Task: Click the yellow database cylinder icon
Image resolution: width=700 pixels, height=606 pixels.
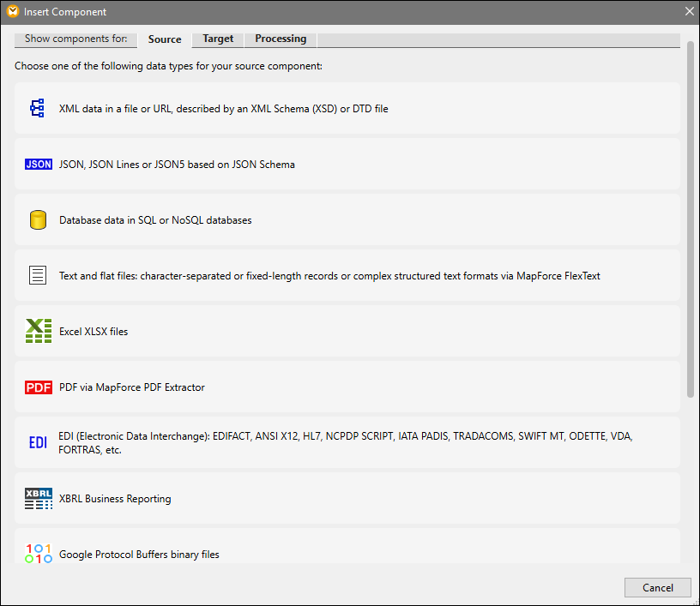Action: point(38,220)
